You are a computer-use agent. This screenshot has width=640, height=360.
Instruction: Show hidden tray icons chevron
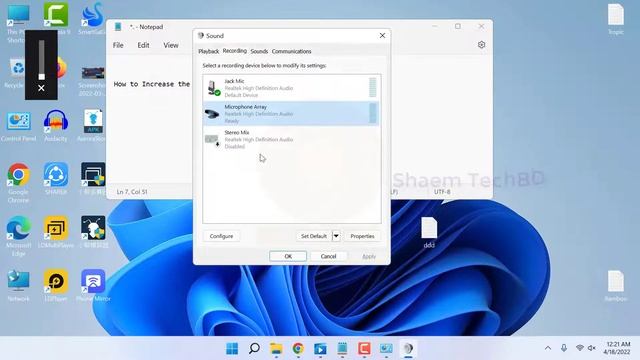click(x=548, y=348)
